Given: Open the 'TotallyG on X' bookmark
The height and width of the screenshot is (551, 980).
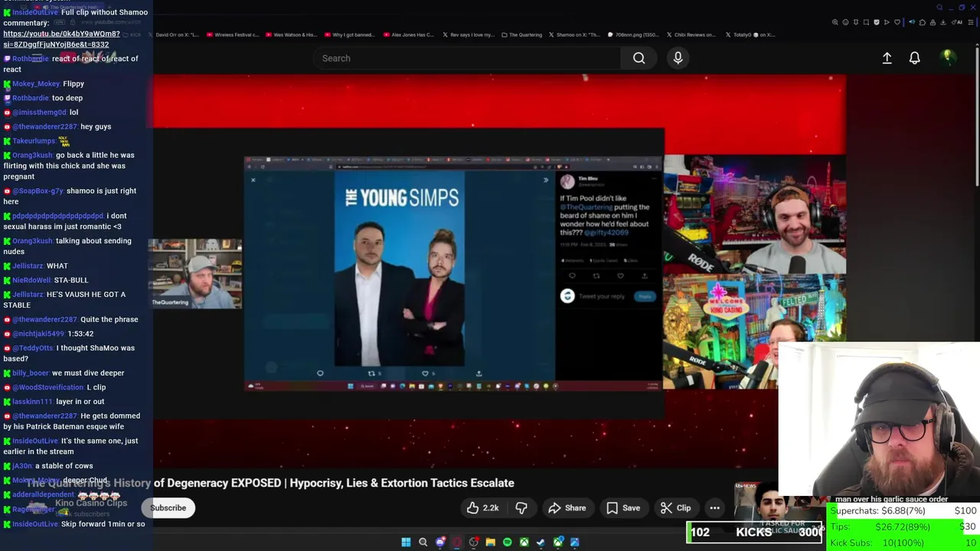Looking at the screenshot, I should coord(750,34).
